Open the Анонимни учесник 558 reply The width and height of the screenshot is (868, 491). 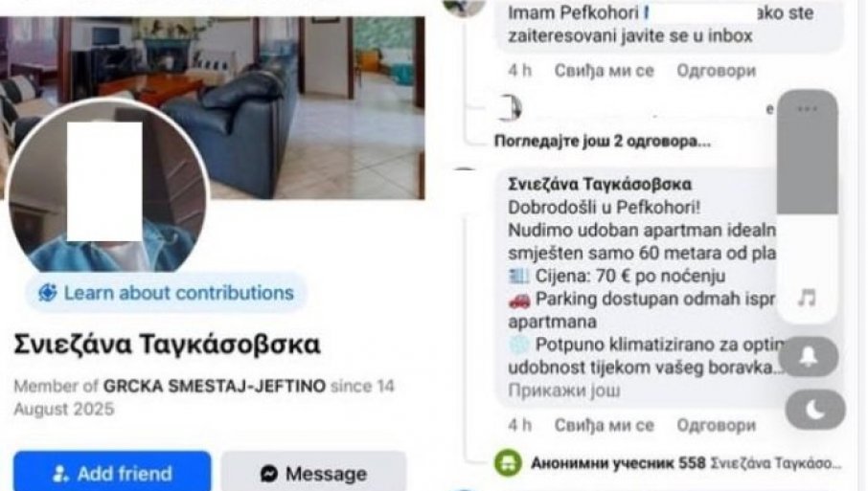pyautogui.click(x=618, y=463)
